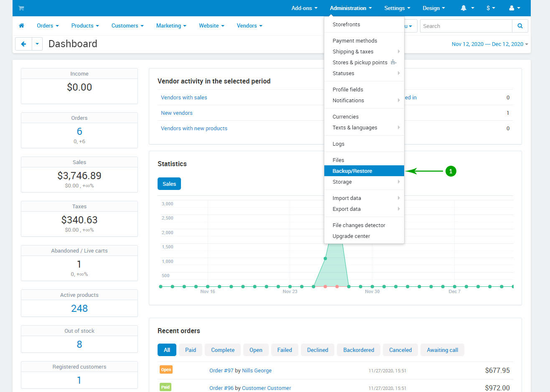Viewport: 550px width, 392px height.
Task: Filter recent orders by Canceled
Action: point(400,350)
